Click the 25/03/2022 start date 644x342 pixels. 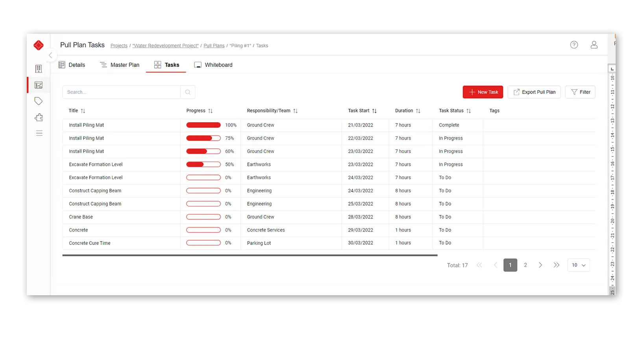tap(361, 204)
